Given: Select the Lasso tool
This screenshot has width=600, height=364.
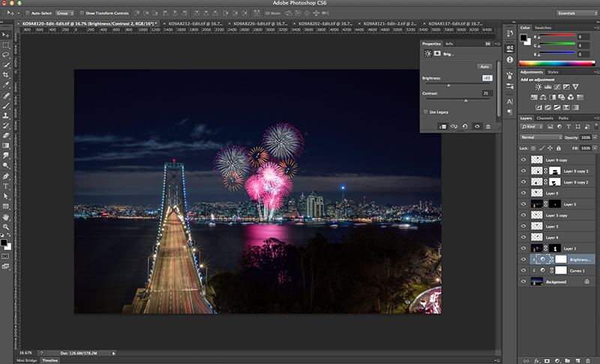Looking at the screenshot, I should [x=6, y=55].
